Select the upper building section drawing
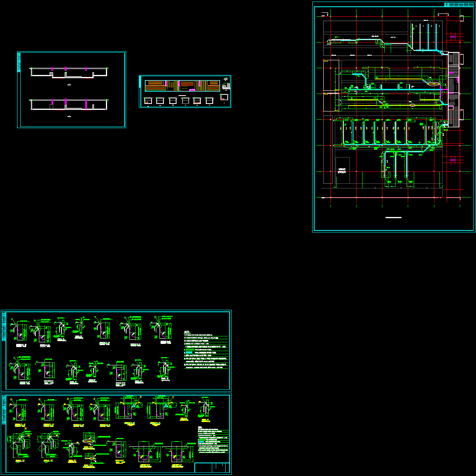Viewport: 476px width, 476px height. [69, 73]
